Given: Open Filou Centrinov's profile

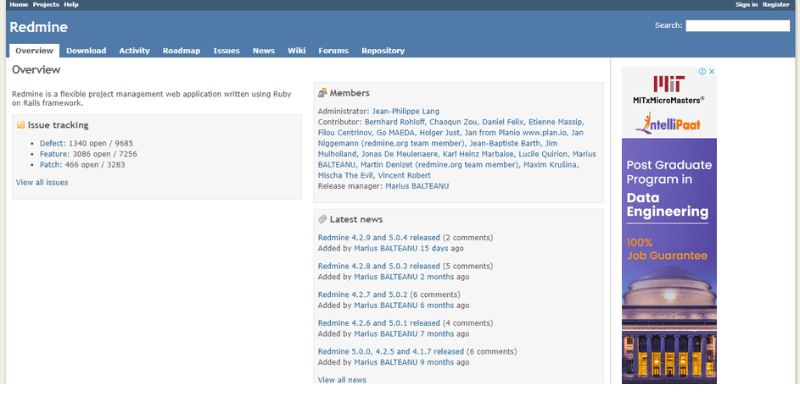Looking at the screenshot, I should point(343,133).
